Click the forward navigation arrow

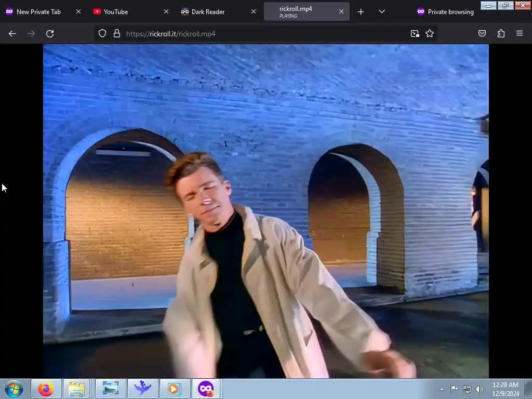[x=31, y=34]
